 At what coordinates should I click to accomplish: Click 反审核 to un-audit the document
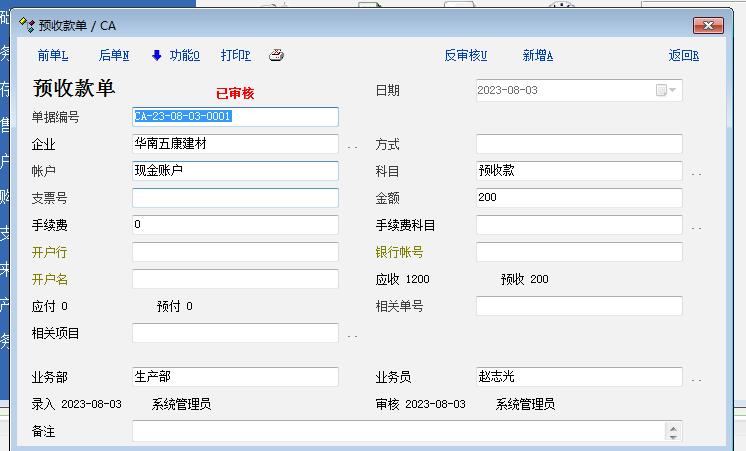coord(465,55)
